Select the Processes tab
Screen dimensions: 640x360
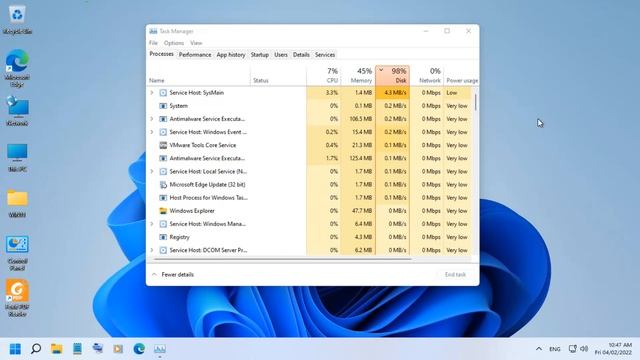161,54
